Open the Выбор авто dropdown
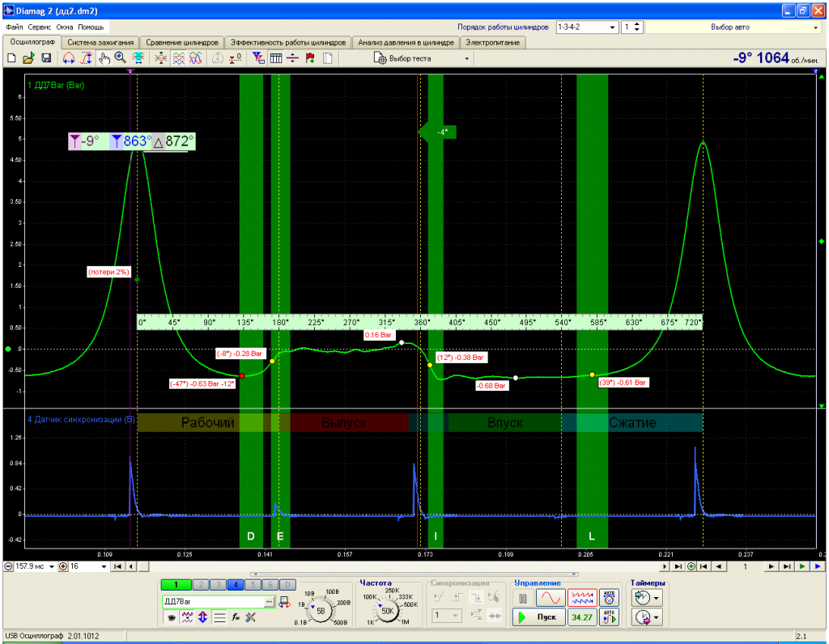The width and height of the screenshot is (829, 644). coord(733,27)
